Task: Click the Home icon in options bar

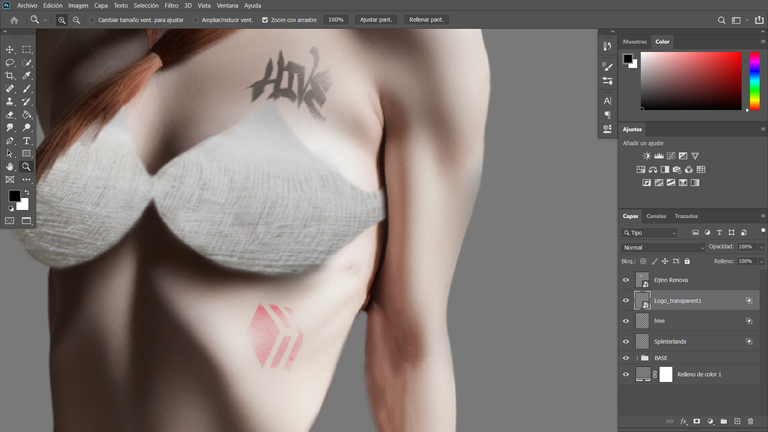Action: (x=14, y=20)
